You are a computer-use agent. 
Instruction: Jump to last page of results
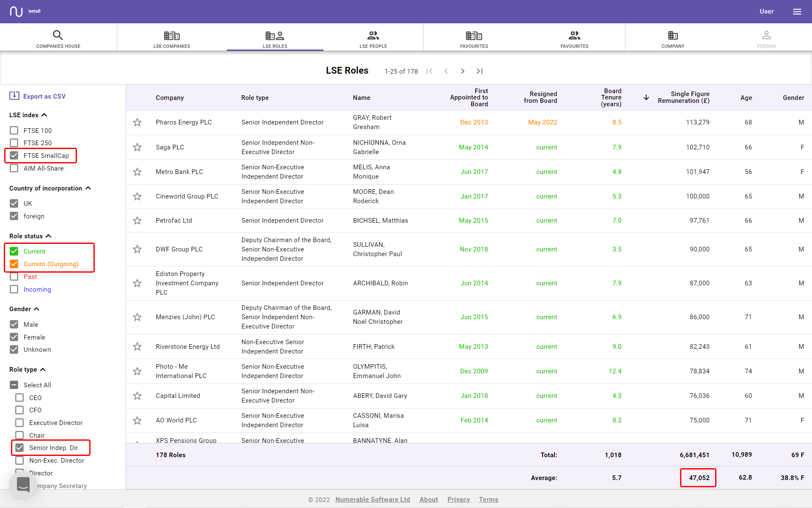[x=480, y=71]
